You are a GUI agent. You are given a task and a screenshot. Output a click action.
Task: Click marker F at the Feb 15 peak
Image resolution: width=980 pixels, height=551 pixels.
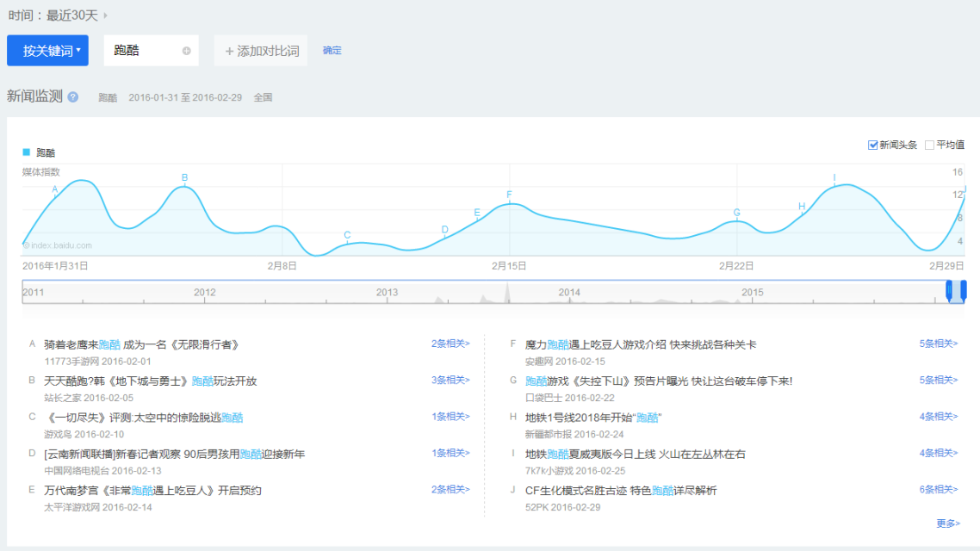509,195
